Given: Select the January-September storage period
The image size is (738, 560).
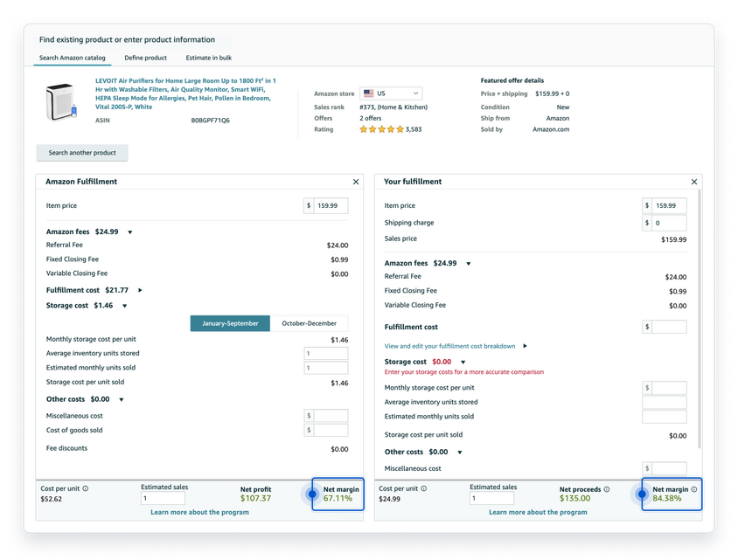Looking at the screenshot, I should (x=230, y=323).
